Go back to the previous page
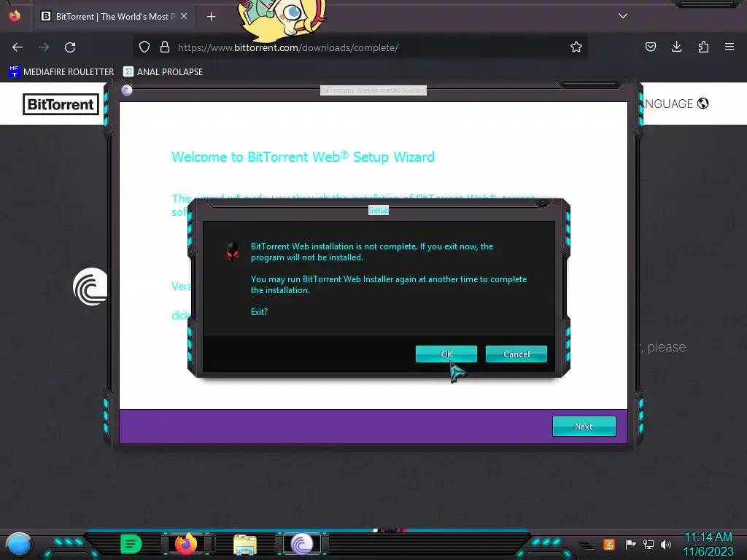Viewport: 747px width, 560px height. pyautogui.click(x=18, y=47)
